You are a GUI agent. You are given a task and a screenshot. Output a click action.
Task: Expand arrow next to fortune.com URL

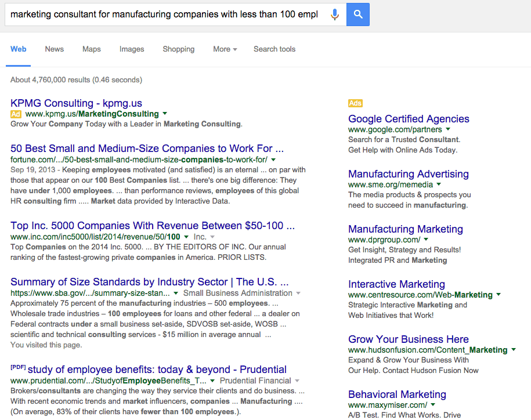click(273, 160)
